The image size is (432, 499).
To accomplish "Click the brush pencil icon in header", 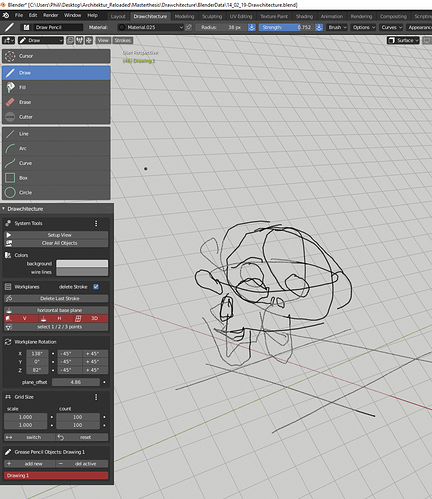I will (x=9, y=27).
